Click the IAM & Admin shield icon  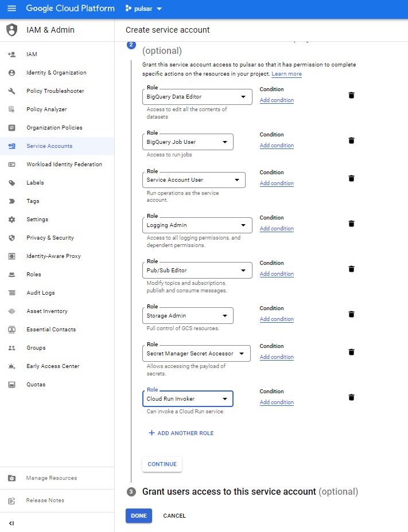(12, 30)
